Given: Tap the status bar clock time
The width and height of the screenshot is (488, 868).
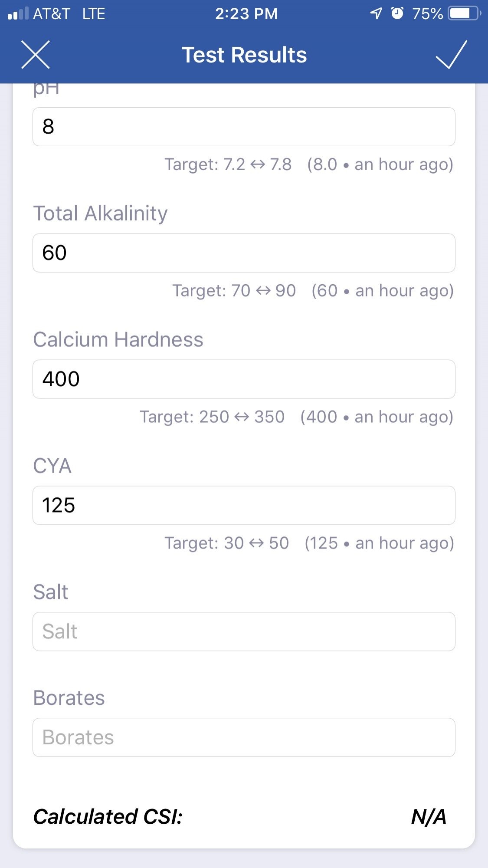Looking at the screenshot, I should tap(246, 14).
